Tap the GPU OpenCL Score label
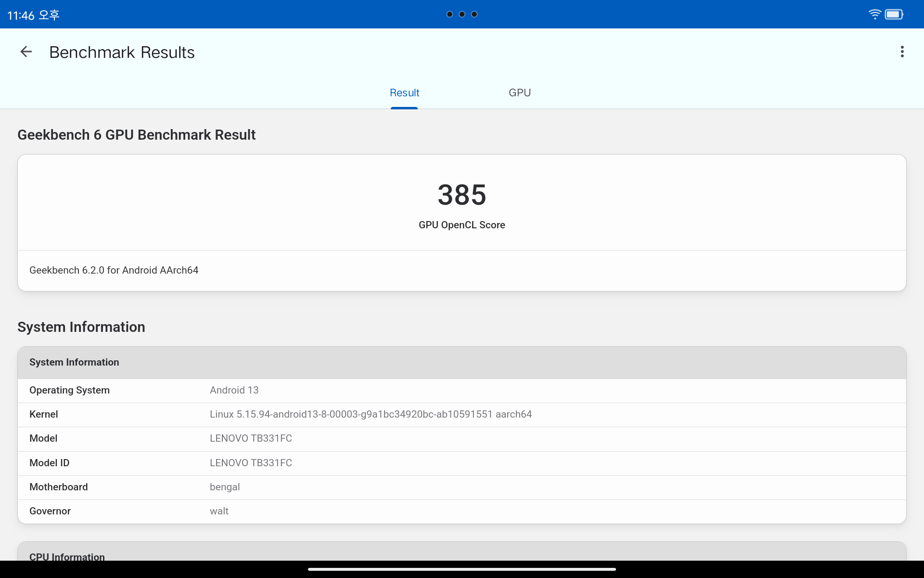This screenshot has width=924, height=578. pos(462,225)
